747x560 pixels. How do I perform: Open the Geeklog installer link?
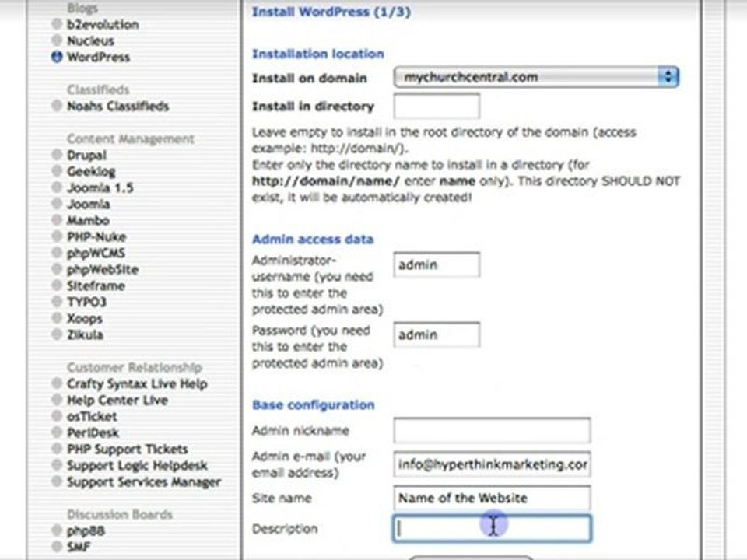point(91,171)
